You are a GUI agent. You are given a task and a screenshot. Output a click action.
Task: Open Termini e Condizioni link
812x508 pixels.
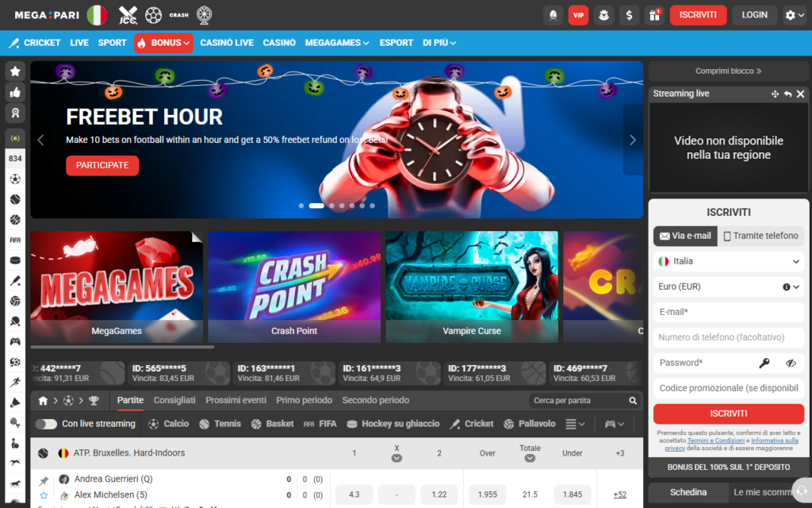click(x=716, y=441)
